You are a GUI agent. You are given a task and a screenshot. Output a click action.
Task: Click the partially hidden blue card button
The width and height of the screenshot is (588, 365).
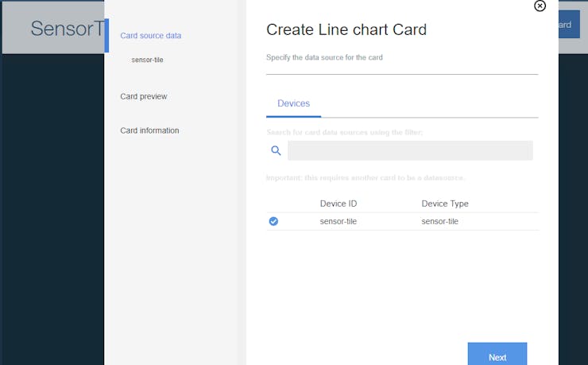(x=569, y=25)
